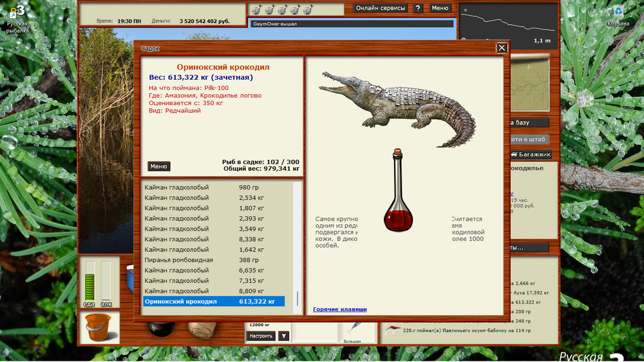Image resolution: width=644 pixels, height=362 pixels.
Task: Click 'Общий вес: 979,341 кг' total
Action: [261, 169]
